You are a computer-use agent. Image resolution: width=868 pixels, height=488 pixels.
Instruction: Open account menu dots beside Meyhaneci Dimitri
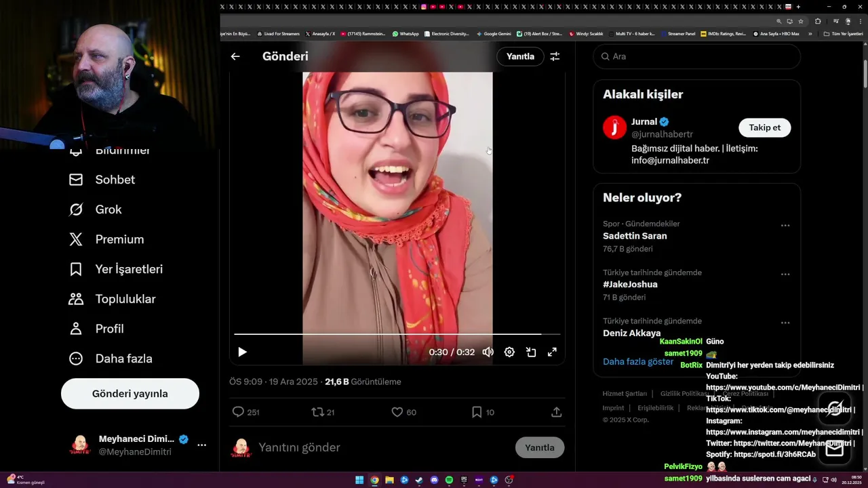tap(201, 445)
